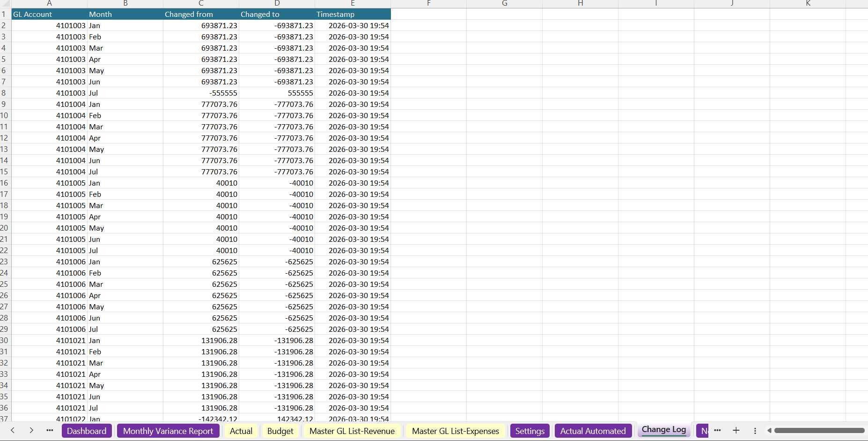This screenshot has width=868, height=441.
Task: Click the left scroll arrow of the horizontal scrollbar
Action: pos(769,430)
